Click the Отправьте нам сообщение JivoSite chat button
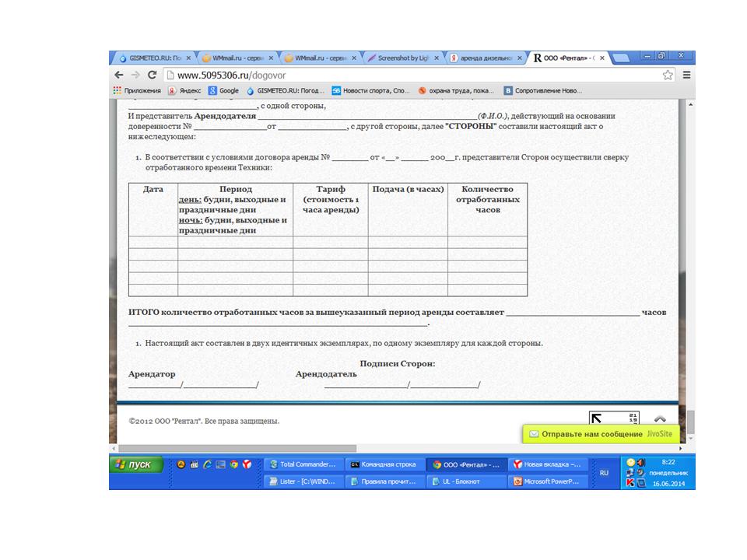Screen dimensions: 747x560 click(x=601, y=434)
